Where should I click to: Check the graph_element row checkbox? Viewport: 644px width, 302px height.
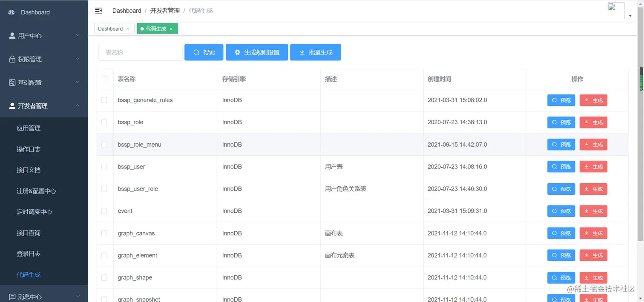(104, 255)
